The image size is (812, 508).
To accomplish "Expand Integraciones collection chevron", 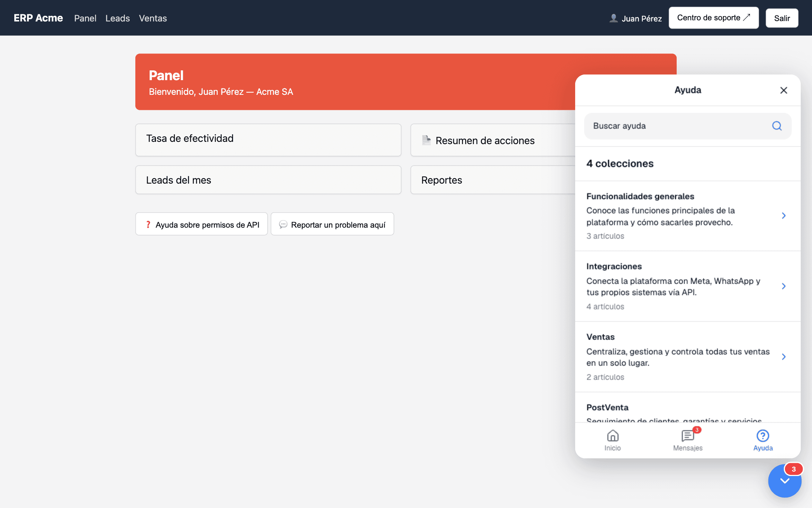I will (783, 286).
